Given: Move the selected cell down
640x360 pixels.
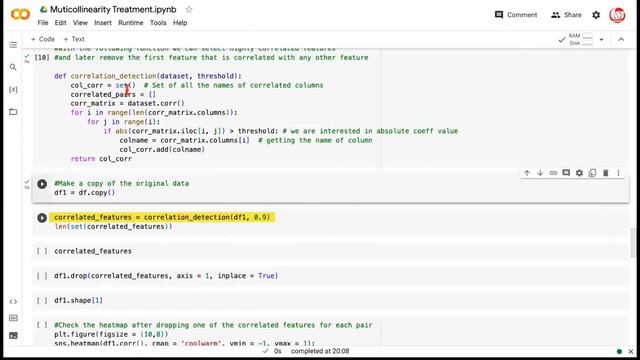Looking at the screenshot, I should [540, 173].
